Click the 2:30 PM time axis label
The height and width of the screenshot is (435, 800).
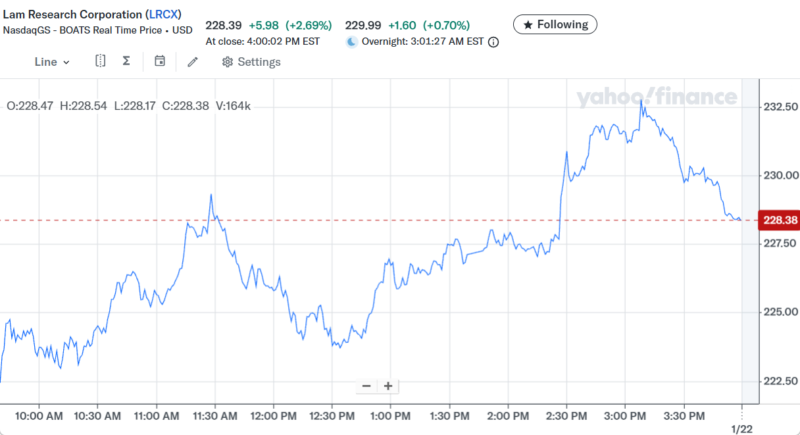point(567,415)
